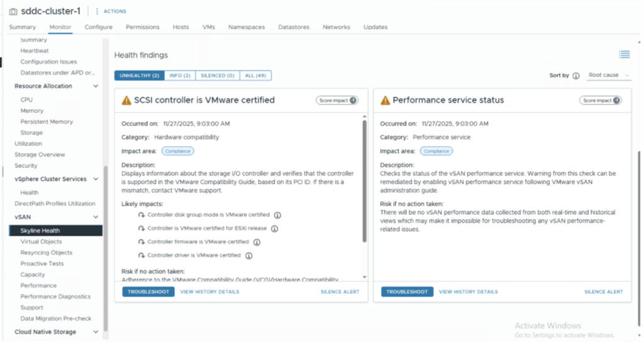Screen dimensions: 644x347
Task: Silence alert for Performance service status
Action: pyautogui.click(x=603, y=292)
